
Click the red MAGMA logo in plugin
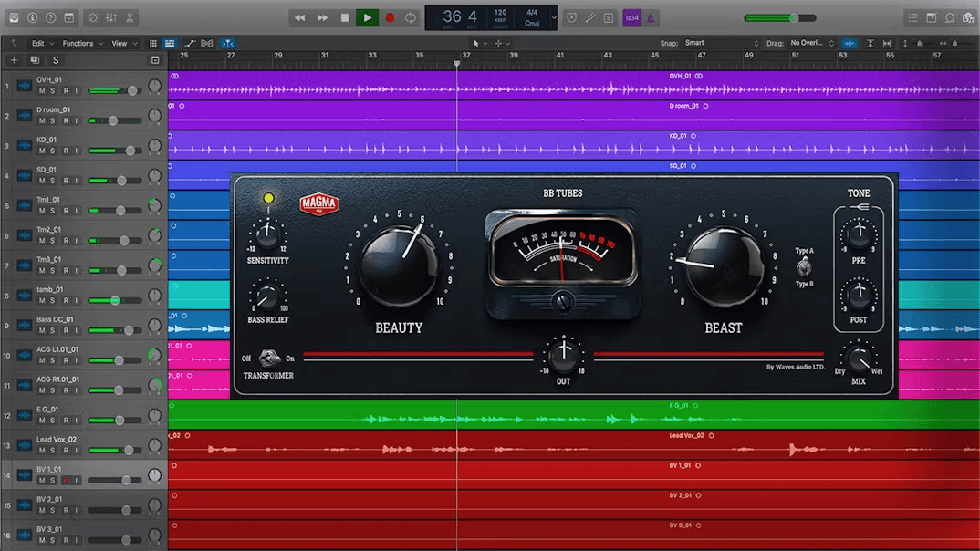tap(318, 203)
